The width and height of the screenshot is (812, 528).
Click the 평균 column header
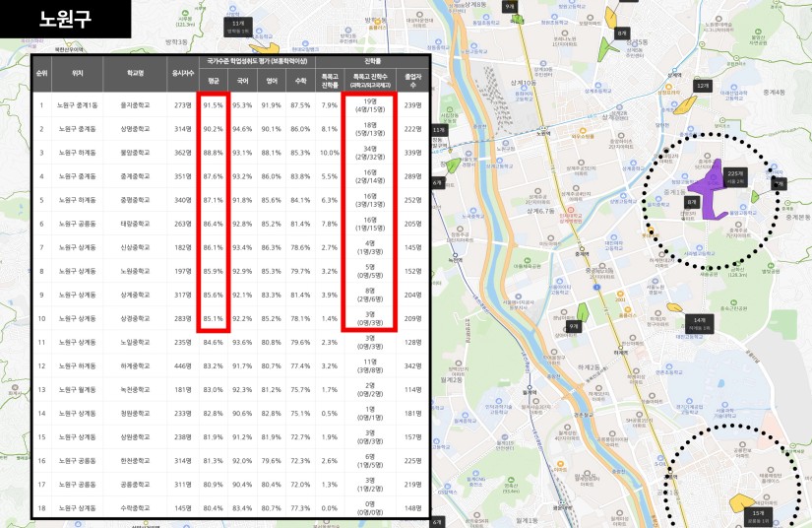[x=214, y=81]
